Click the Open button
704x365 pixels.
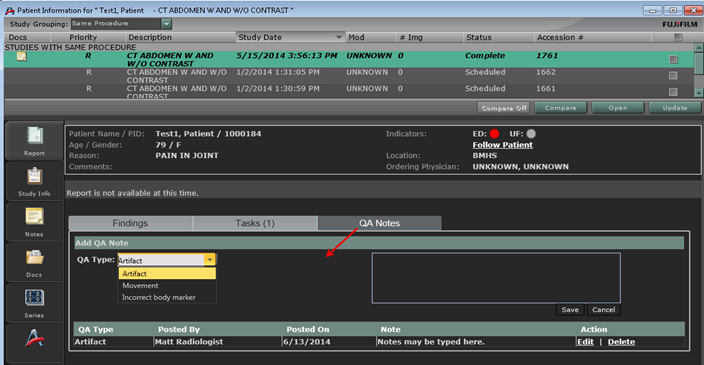(x=618, y=108)
